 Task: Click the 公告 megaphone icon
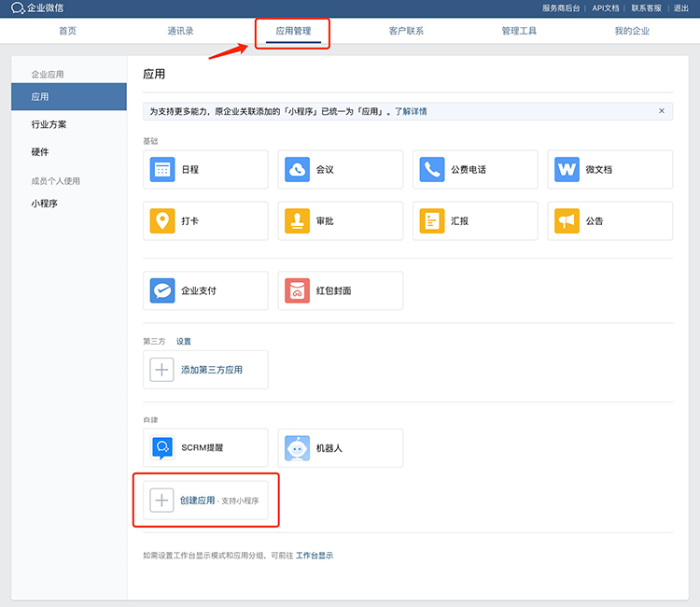click(x=567, y=221)
